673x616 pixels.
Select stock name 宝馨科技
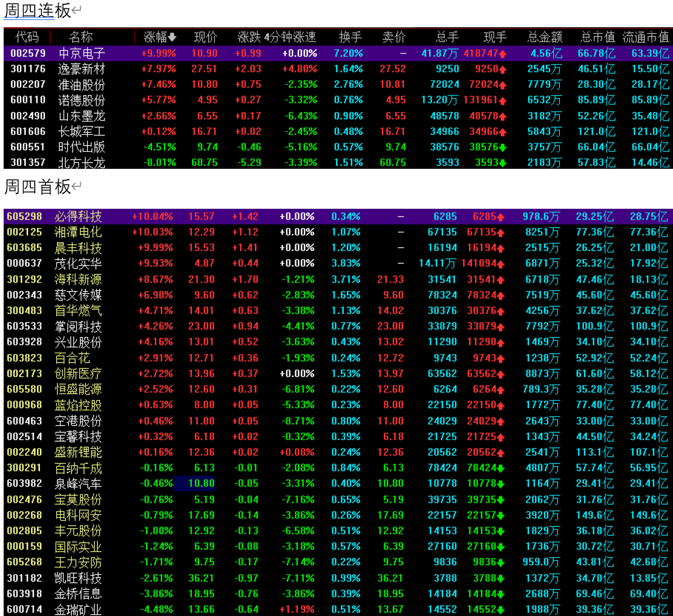(78, 436)
